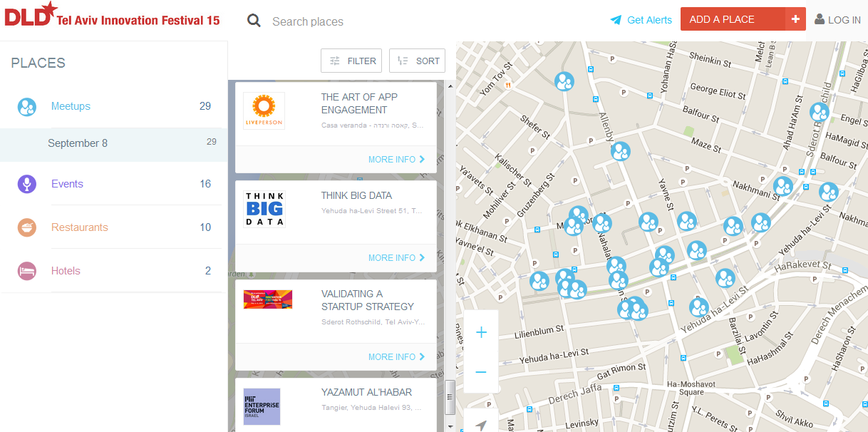Click the Think Big Data logo thumbnail
The width and height of the screenshot is (868, 432).
pos(264,209)
